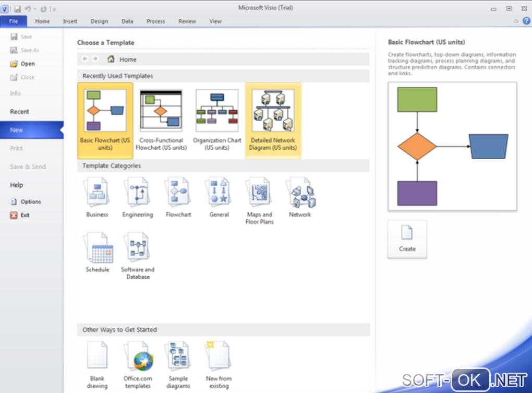Click Close in the File menu
The height and width of the screenshot is (393, 532).
coord(22,77)
